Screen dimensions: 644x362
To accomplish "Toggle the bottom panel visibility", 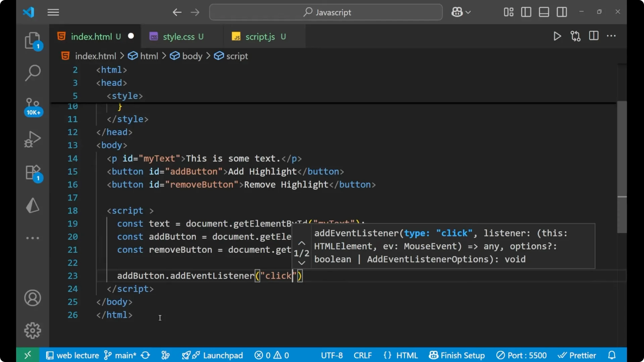I will (x=544, y=12).
